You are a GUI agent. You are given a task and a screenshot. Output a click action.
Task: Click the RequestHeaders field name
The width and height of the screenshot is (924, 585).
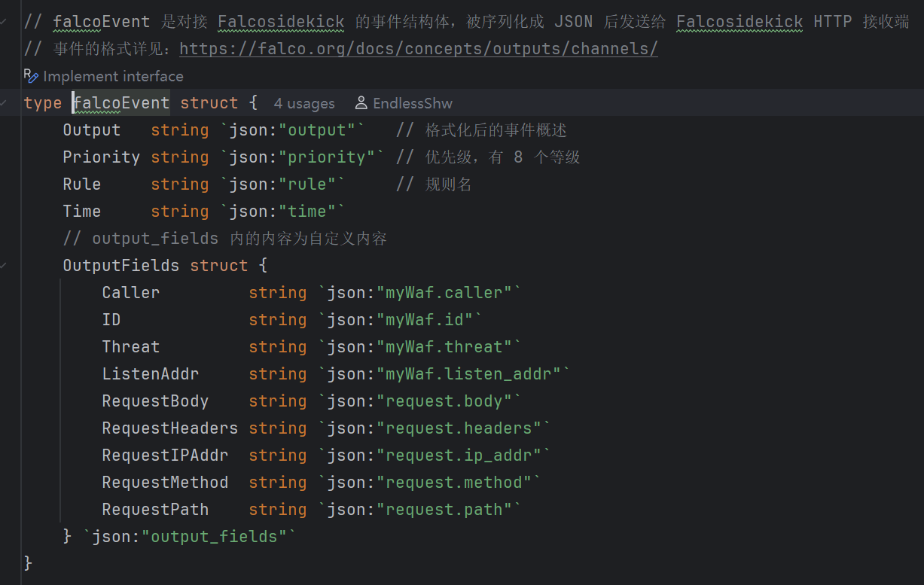pos(169,428)
